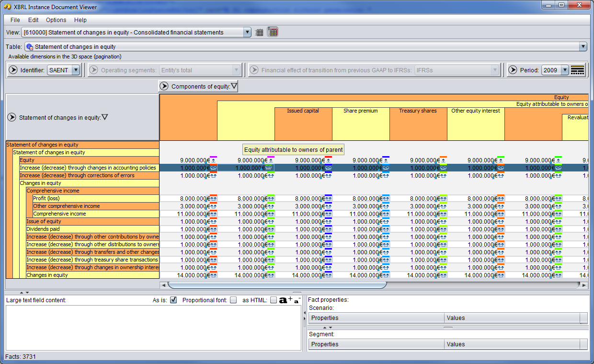
Task: Click inside the Large text field content area
Action: (154, 328)
